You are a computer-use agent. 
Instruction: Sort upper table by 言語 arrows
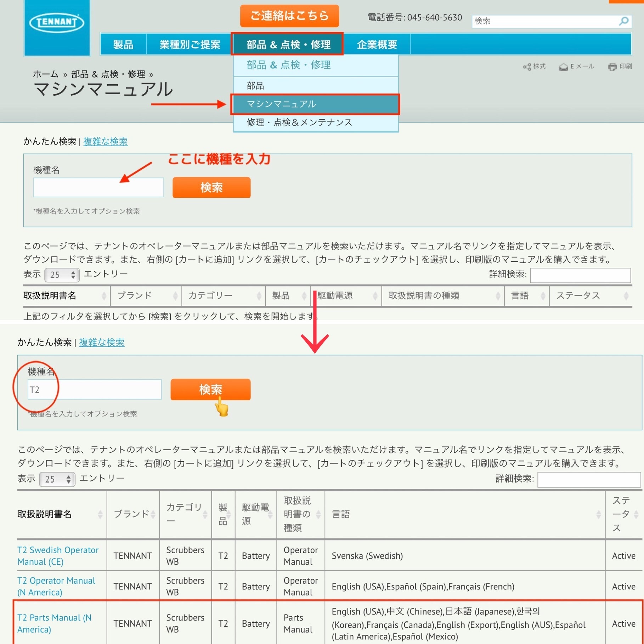543,296
